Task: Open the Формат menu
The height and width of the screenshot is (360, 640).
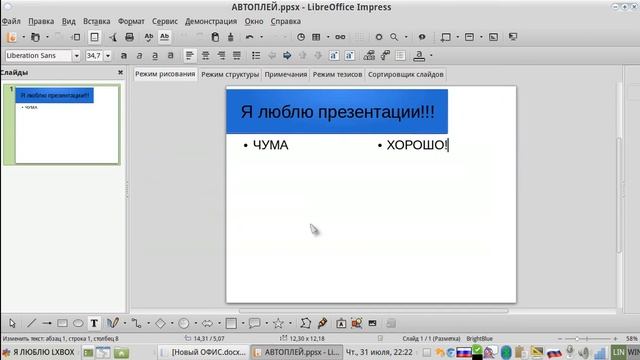Action: [x=131, y=21]
